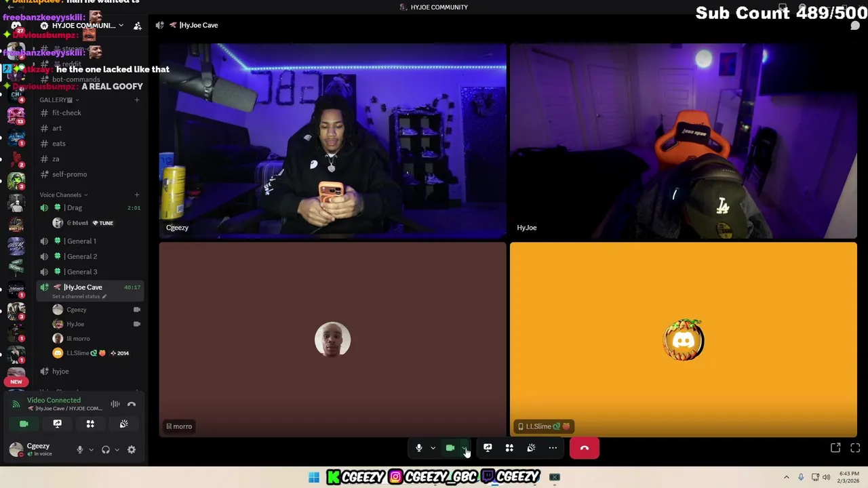Focus the LLSlime orange tile
The height and width of the screenshot is (488, 868).
click(x=684, y=340)
